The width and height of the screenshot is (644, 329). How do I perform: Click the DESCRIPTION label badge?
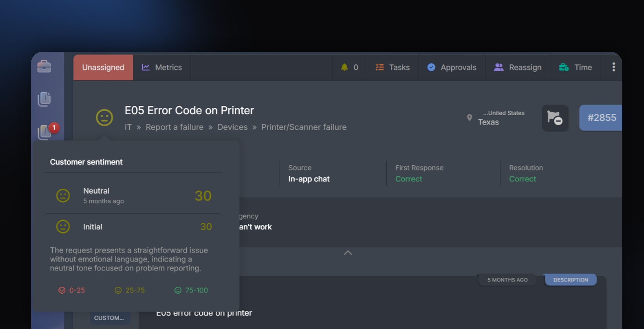click(x=571, y=280)
